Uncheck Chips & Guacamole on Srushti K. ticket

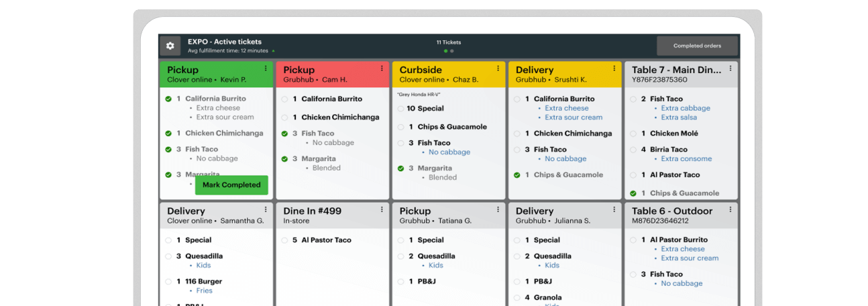[x=517, y=175]
